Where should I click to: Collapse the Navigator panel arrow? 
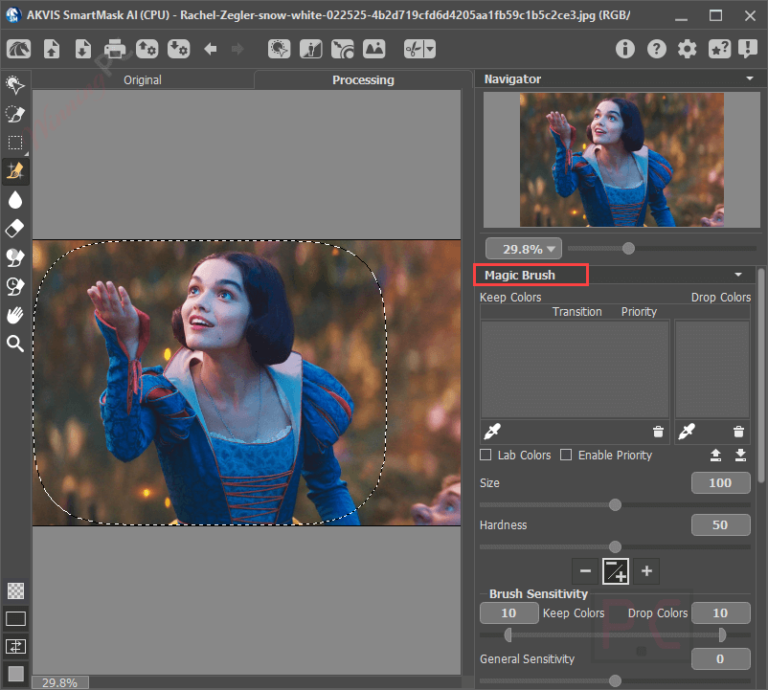[x=749, y=78]
